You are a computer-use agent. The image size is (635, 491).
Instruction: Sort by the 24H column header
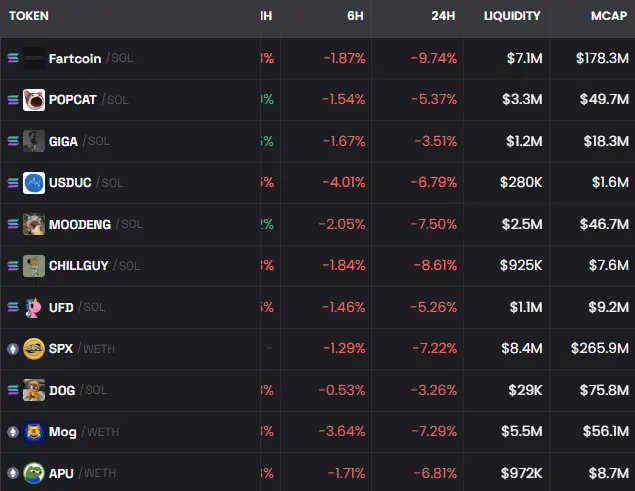click(444, 16)
